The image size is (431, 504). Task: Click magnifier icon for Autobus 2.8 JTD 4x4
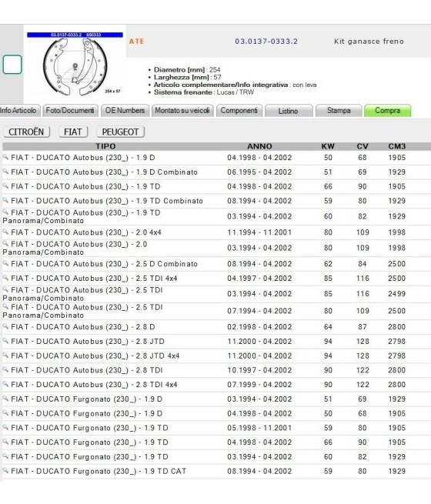pyautogui.click(x=5, y=355)
